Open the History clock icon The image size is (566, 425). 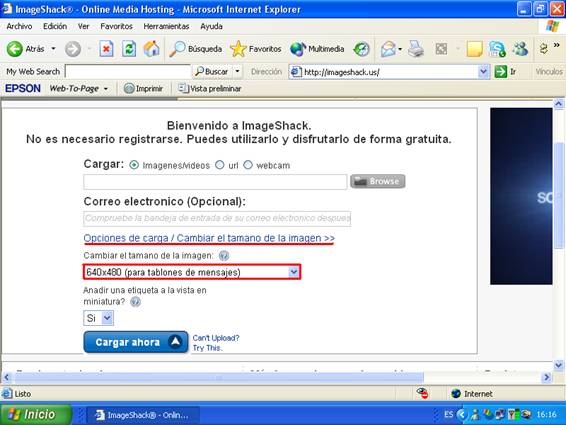pos(361,49)
